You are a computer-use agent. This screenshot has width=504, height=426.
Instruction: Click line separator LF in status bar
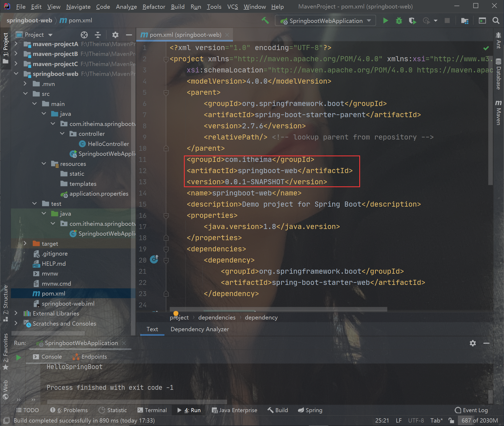[399, 420]
